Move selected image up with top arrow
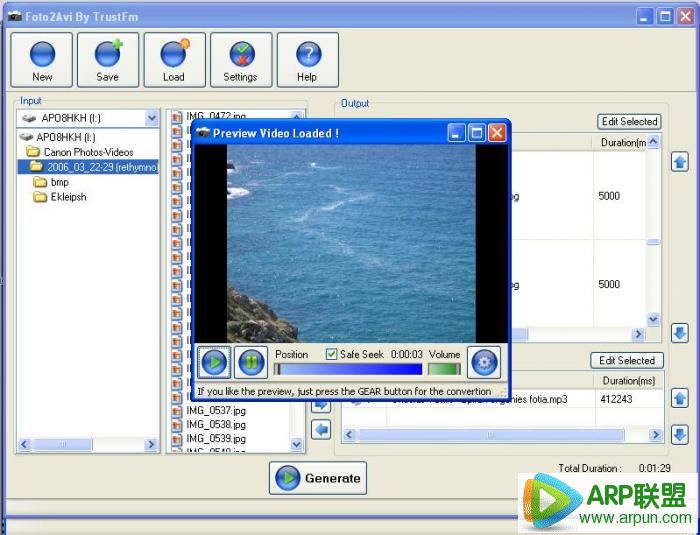The height and width of the screenshot is (535, 700). pyautogui.click(x=679, y=161)
